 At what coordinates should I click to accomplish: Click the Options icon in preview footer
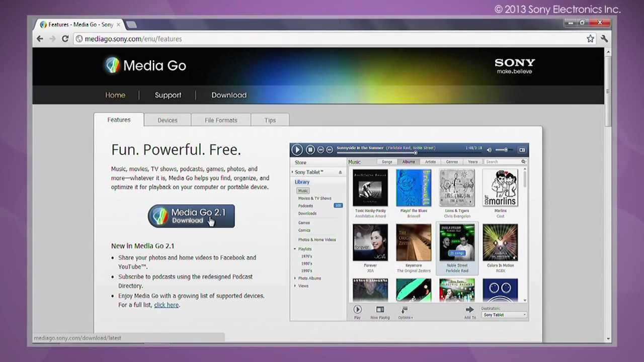point(405,310)
